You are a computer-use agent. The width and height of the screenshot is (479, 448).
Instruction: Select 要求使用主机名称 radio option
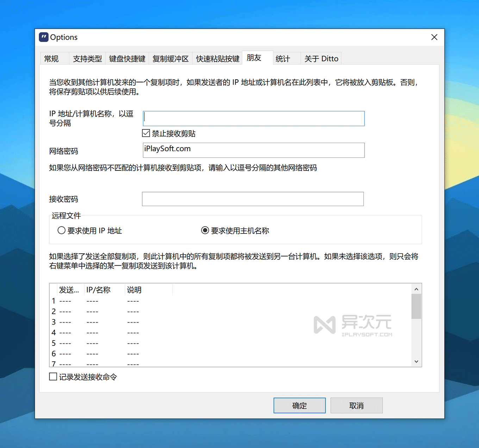click(205, 230)
